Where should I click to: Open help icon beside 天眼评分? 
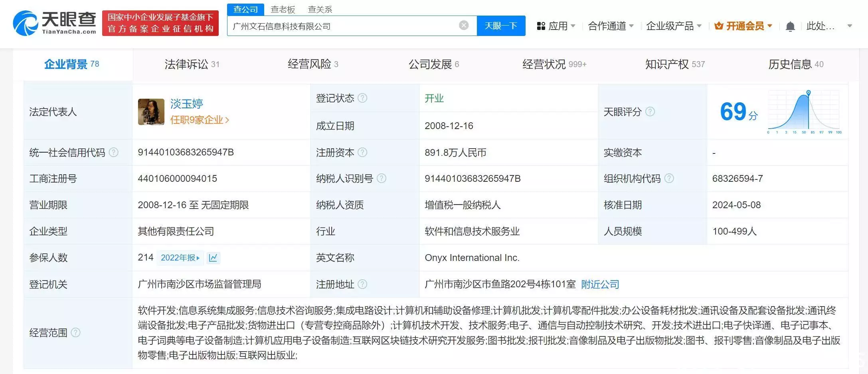click(x=650, y=111)
